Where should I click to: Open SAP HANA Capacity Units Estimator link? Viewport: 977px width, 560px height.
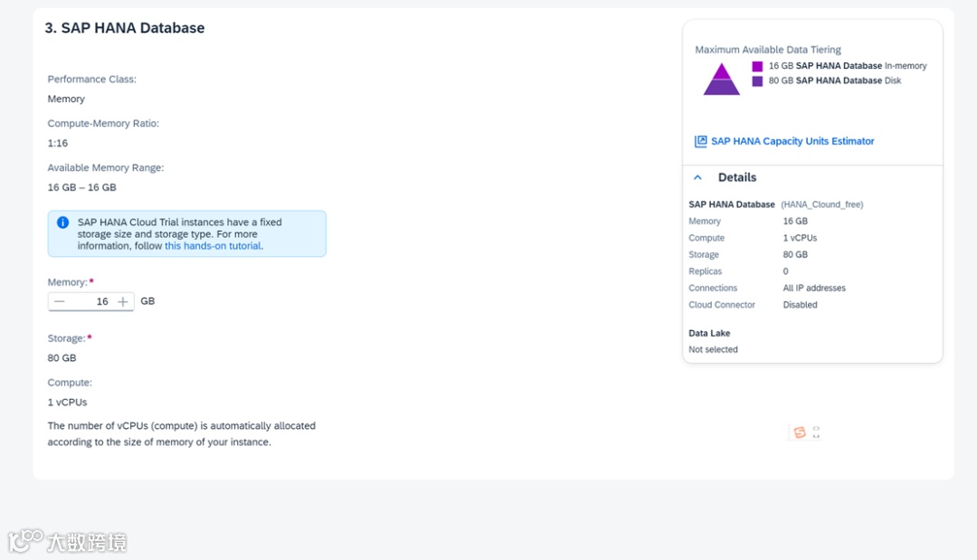tap(792, 141)
